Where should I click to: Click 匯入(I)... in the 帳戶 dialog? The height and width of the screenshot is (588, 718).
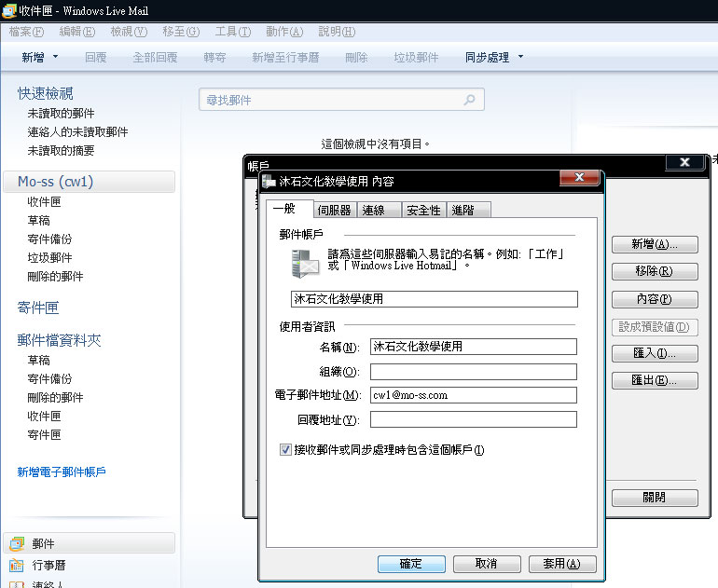(x=655, y=353)
